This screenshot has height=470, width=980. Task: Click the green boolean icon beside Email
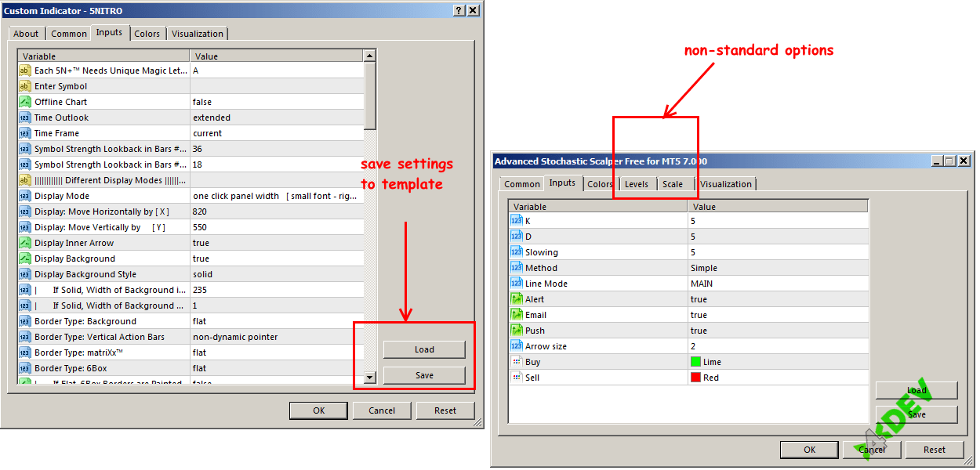pos(516,315)
